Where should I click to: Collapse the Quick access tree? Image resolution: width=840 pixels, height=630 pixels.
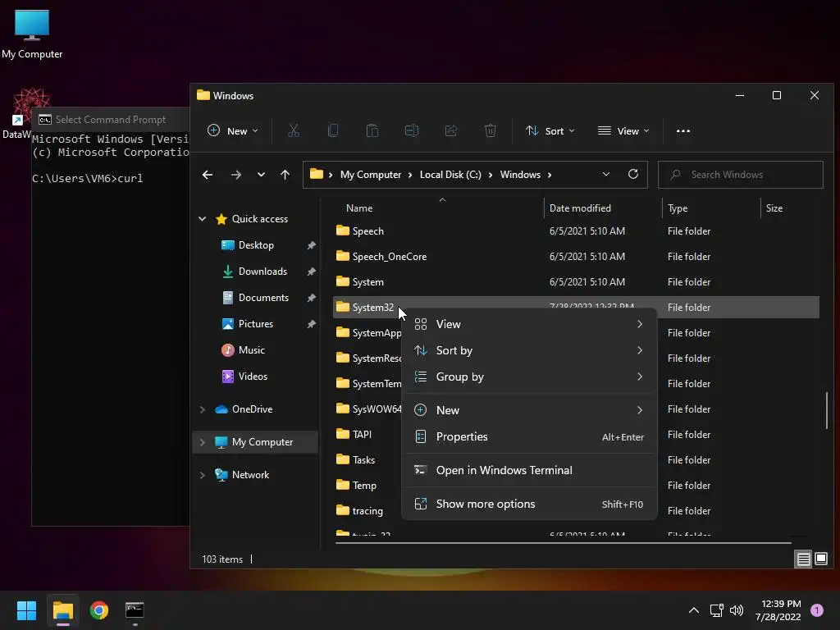(203, 218)
